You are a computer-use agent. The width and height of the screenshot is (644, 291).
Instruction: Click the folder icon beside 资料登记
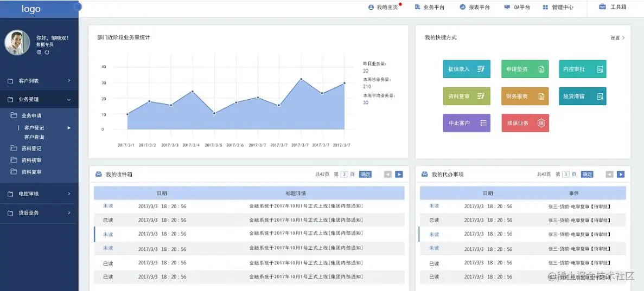point(14,148)
